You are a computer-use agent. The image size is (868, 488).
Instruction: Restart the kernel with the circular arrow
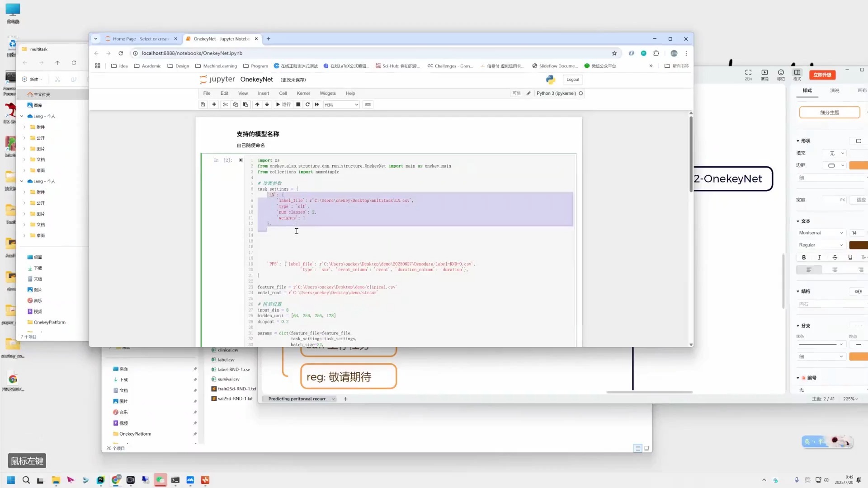click(307, 104)
